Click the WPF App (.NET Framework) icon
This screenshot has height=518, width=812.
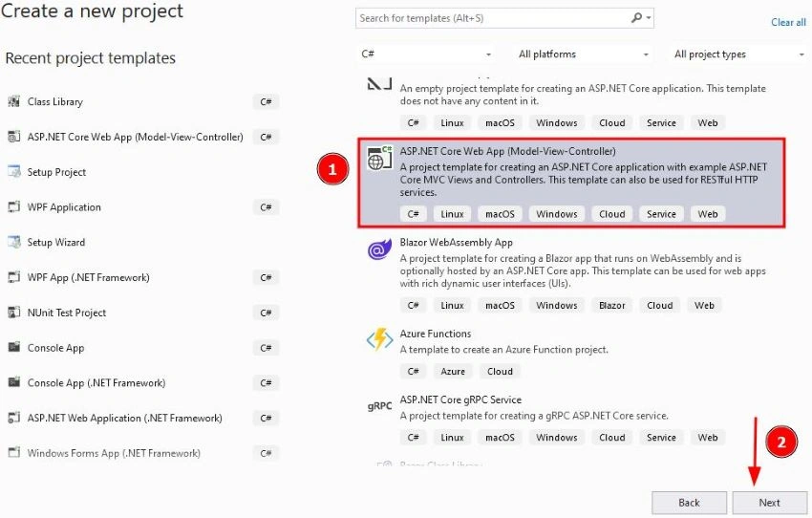14,277
